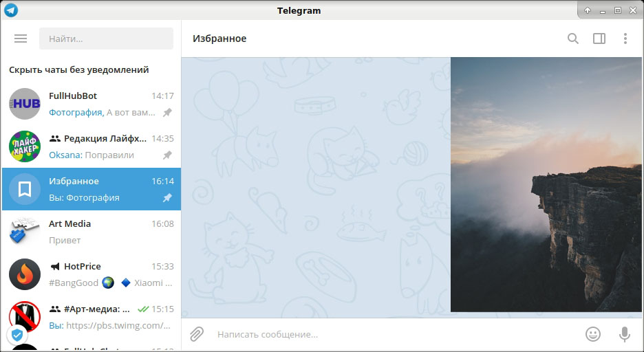Click megaphone channel icon beside HotPrice

click(54, 267)
